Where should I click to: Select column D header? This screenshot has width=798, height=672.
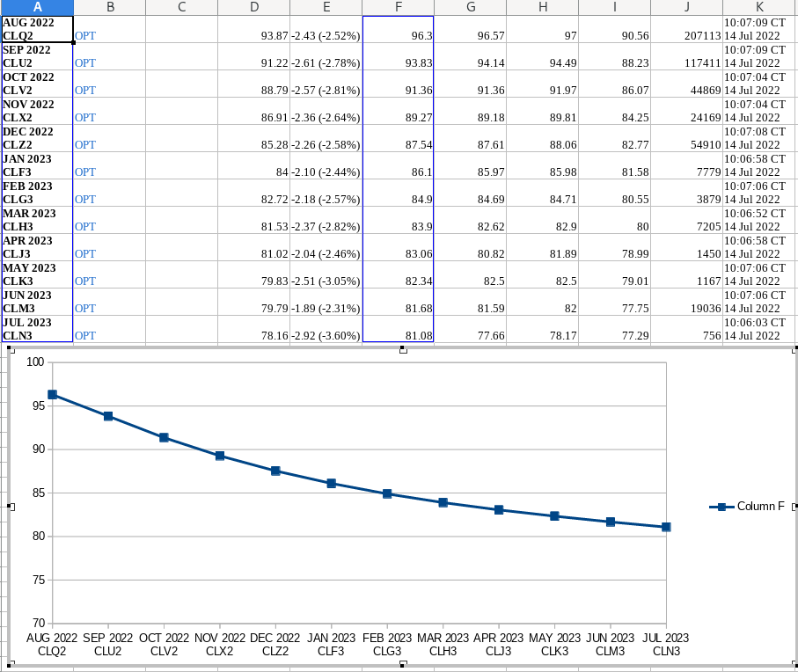[253, 7]
